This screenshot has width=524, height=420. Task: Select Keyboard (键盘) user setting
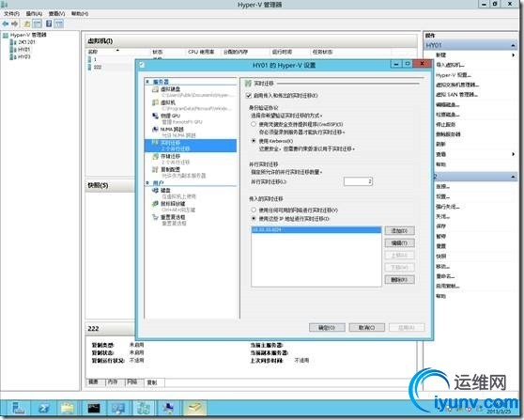191,194
